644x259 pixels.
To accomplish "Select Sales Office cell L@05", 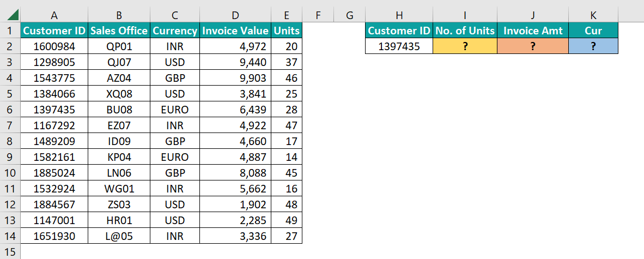I will point(119,236).
